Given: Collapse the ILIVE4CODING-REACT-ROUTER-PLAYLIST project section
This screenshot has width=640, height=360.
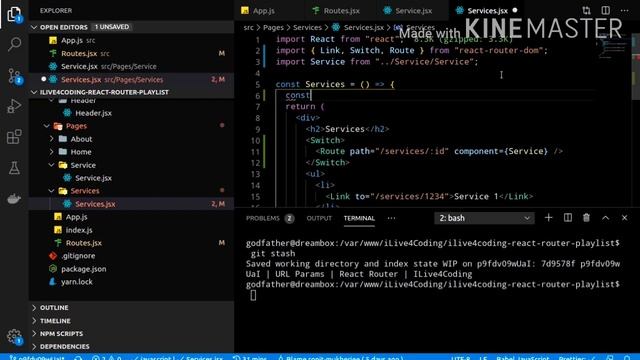Looking at the screenshot, I should [34, 92].
